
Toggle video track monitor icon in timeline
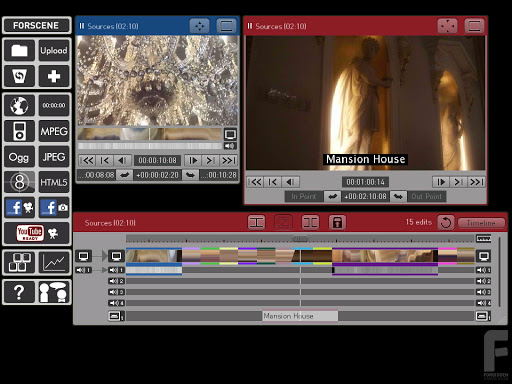[x=116, y=256]
